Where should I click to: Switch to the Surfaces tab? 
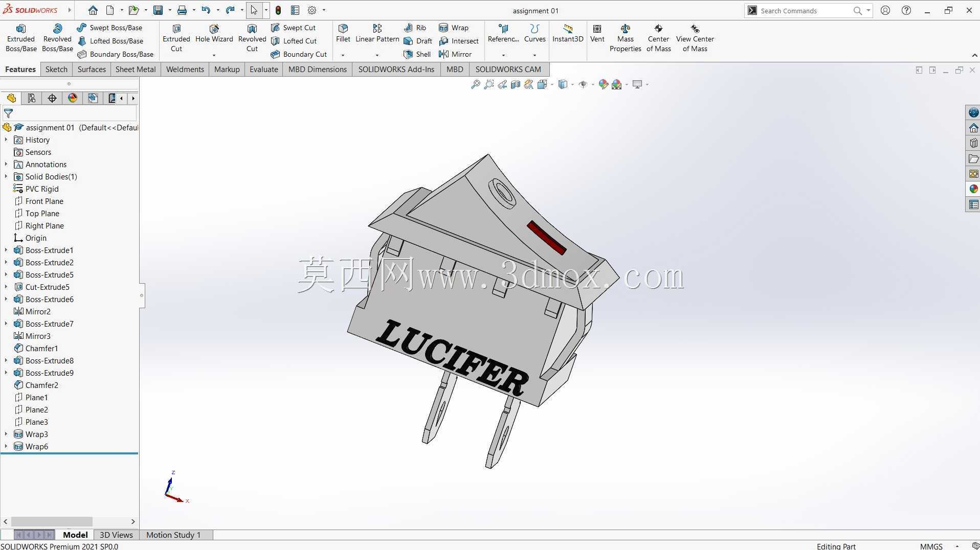92,70
